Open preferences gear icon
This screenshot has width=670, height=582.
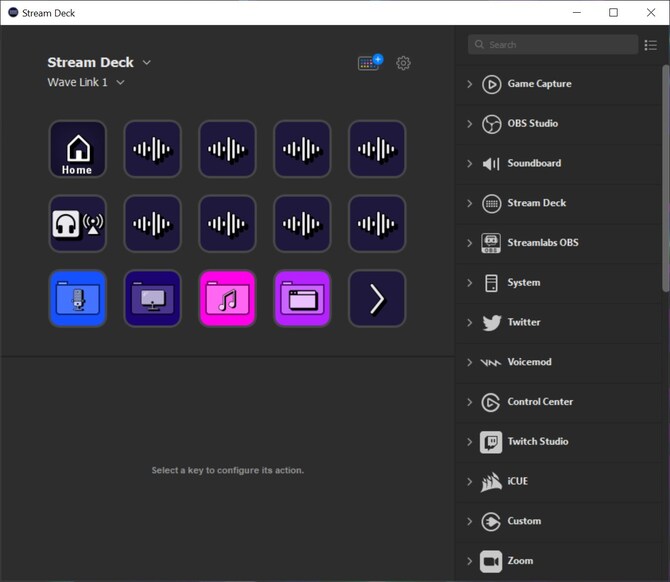pyautogui.click(x=403, y=63)
